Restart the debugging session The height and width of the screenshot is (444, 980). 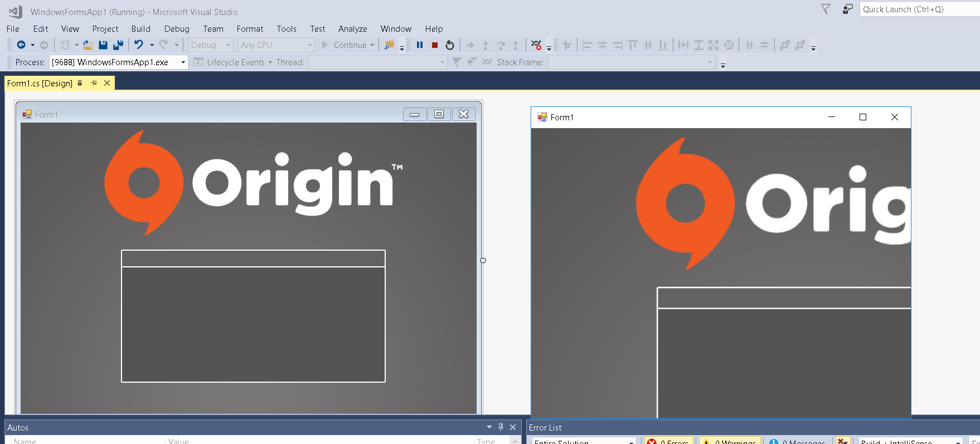450,45
